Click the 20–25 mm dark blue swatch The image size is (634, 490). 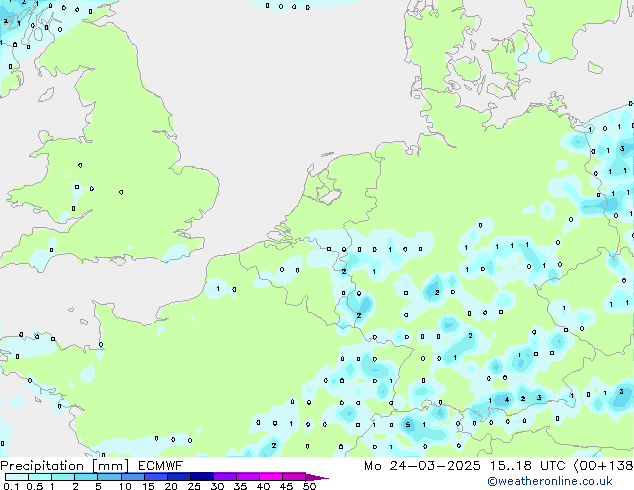pyautogui.click(x=178, y=477)
